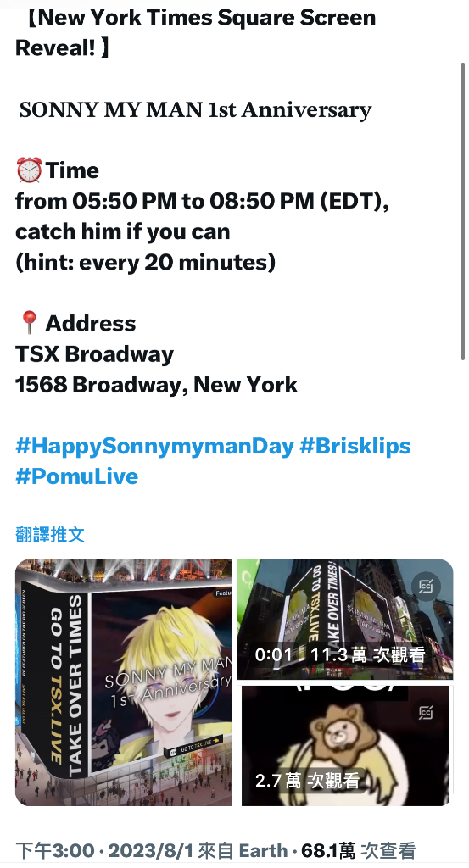The width and height of the screenshot is (469, 868).
Task: Click the vertical scrollbar thumb
Action: tap(463, 211)
